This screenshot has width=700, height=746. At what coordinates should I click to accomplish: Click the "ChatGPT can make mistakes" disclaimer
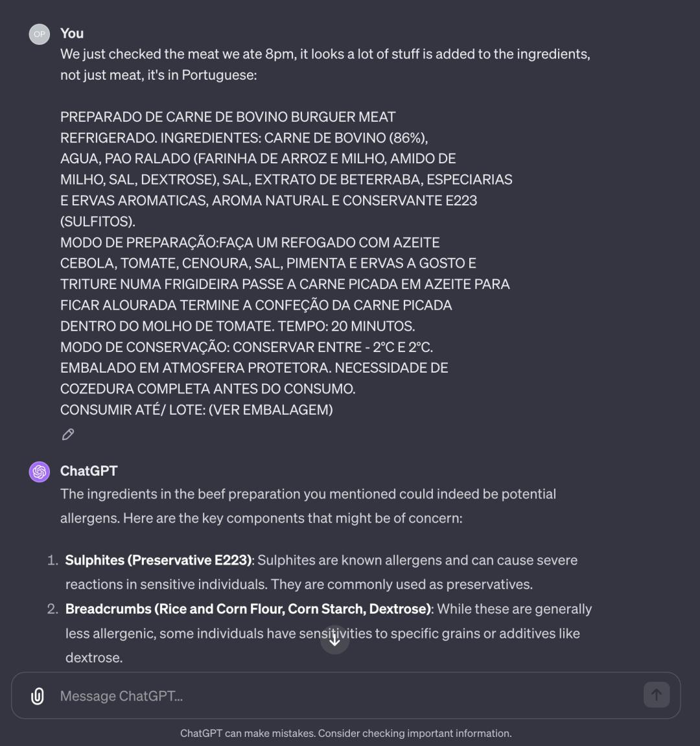coord(345,734)
